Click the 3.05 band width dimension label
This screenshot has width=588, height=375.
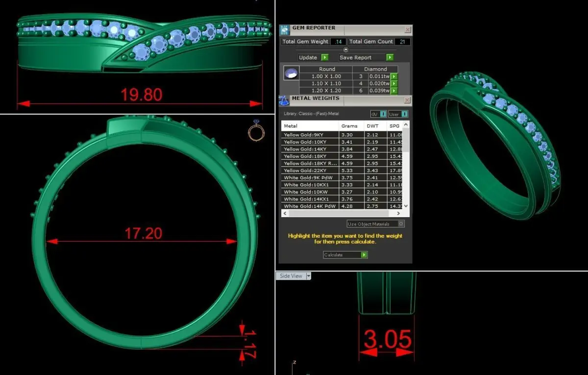coord(388,339)
